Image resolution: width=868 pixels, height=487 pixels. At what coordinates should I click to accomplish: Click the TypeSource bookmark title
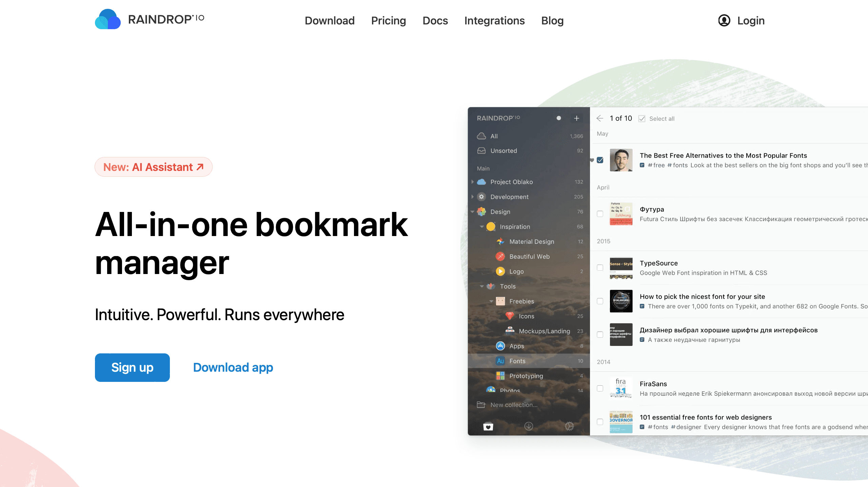pyautogui.click(x=658, y=263)
